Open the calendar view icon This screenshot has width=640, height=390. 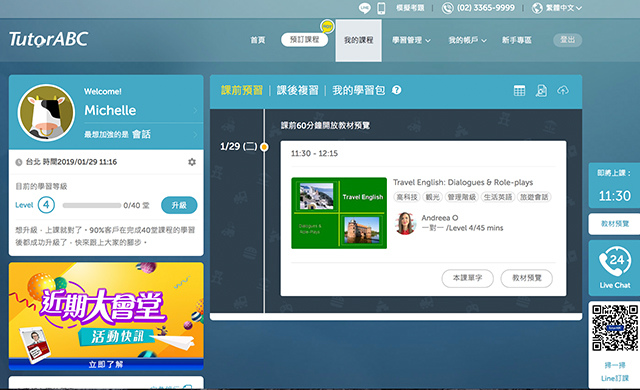pyautogui.click(x=519, y=91)
